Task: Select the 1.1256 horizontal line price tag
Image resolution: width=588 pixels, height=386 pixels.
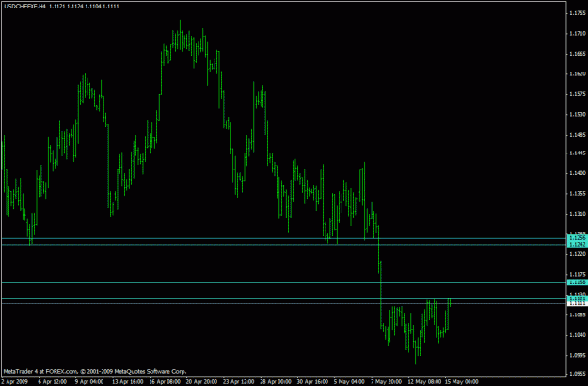Action: pyautogui.click(x=577, y=238)
